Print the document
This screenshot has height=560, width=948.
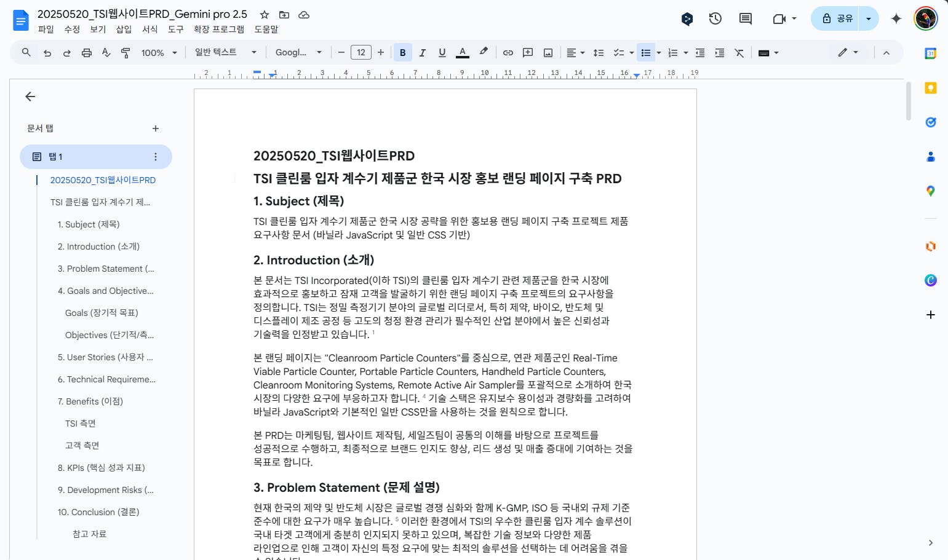pyautogui.click(x=87, y=53)
